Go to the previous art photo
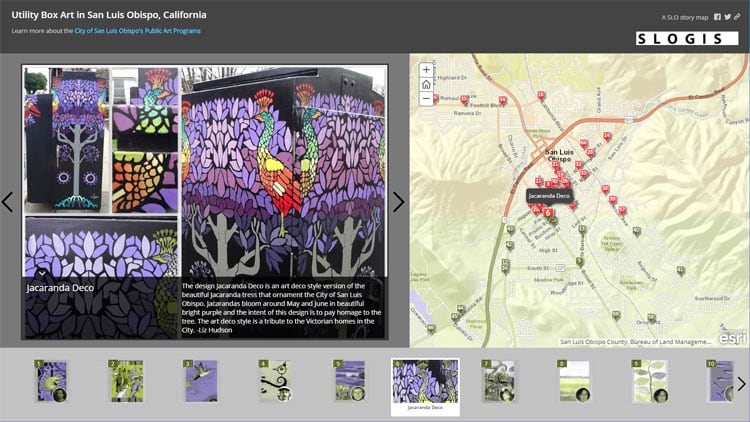750x422 pixels. (x=7, y=202)
